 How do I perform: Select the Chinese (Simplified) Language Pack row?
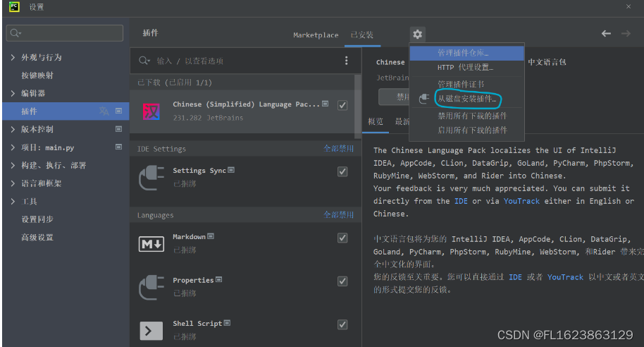coord(242,111)
